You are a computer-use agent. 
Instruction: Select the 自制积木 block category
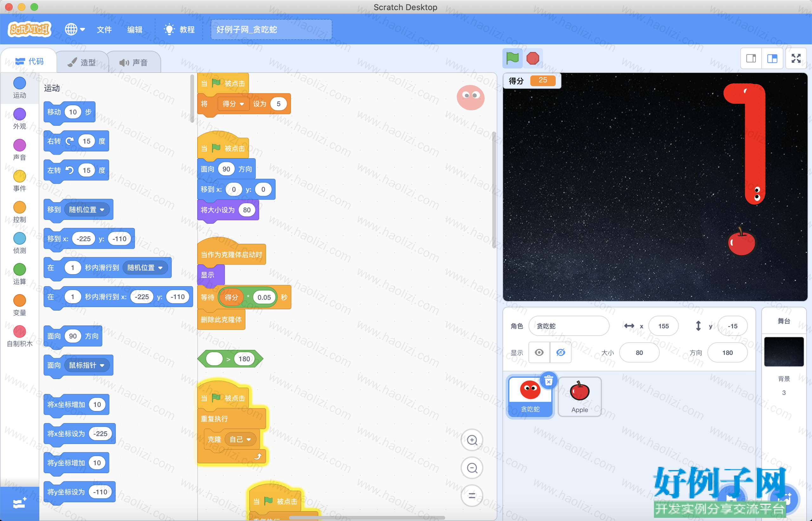tap(20, 337)
